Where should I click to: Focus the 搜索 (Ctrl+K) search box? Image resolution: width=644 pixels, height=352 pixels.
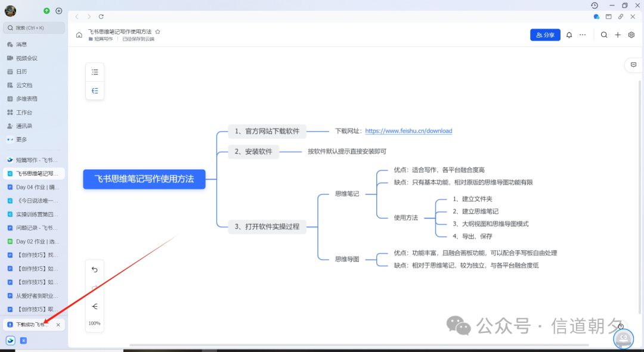[x=33, y=28]
